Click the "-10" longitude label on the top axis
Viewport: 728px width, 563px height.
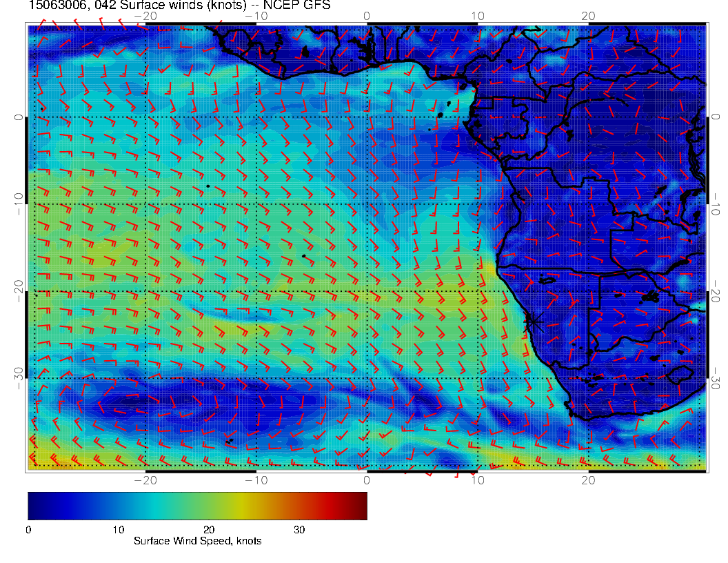(256, 17)
